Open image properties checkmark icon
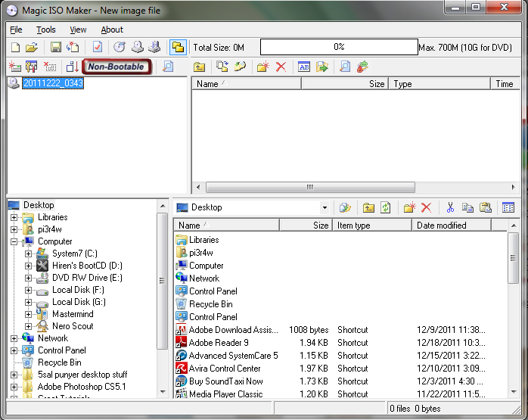The width and height of the screenshot is (528, 420). pyautogui.click(x=98, y=47)
